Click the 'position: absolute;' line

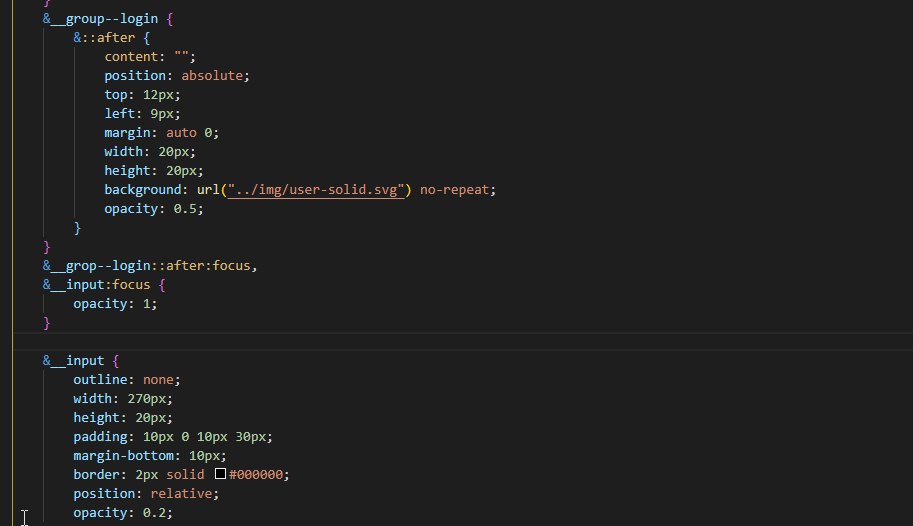coord(177,76)
